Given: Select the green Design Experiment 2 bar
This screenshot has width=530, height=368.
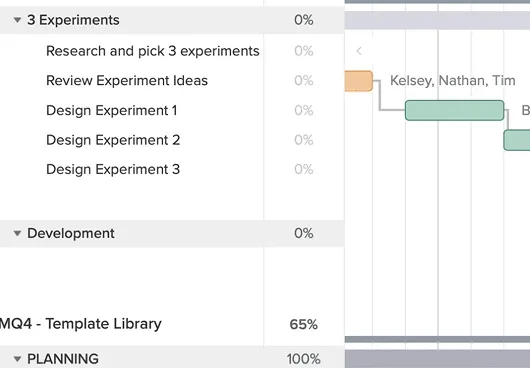Looking at the screenshot, I should (x=517, y=140).
